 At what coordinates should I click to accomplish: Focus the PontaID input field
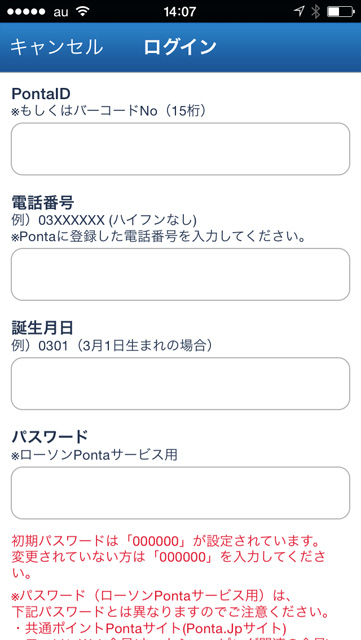click(x=180, y=149)
